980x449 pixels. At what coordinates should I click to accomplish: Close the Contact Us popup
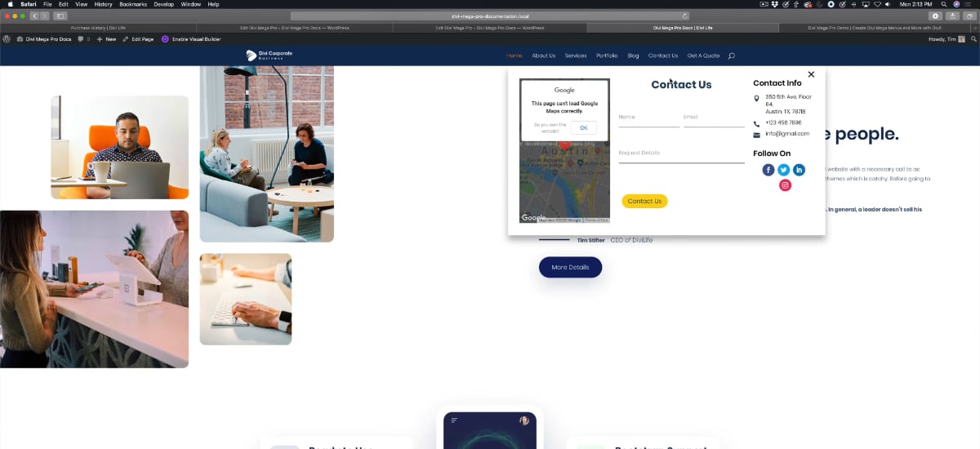tap(811, 74)
